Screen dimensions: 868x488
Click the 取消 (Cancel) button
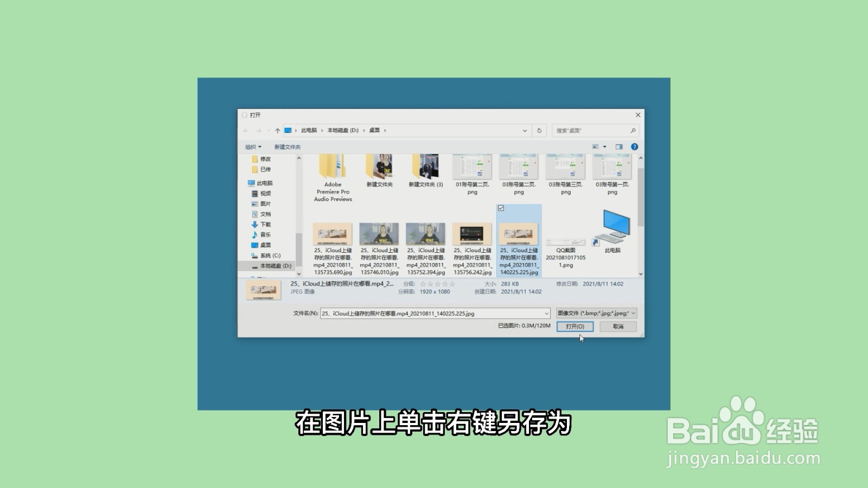618,326
